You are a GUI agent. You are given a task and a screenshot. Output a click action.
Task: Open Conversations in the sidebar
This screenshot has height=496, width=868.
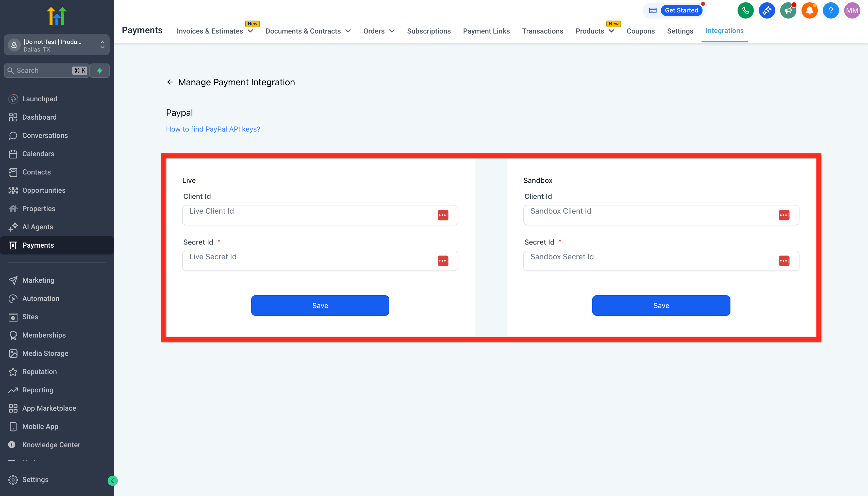point(45,135)
